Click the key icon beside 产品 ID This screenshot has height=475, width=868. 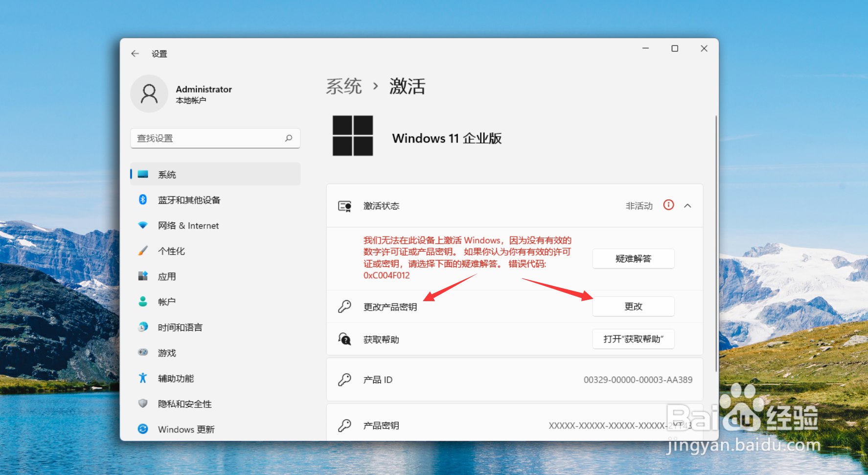(344, 380)
